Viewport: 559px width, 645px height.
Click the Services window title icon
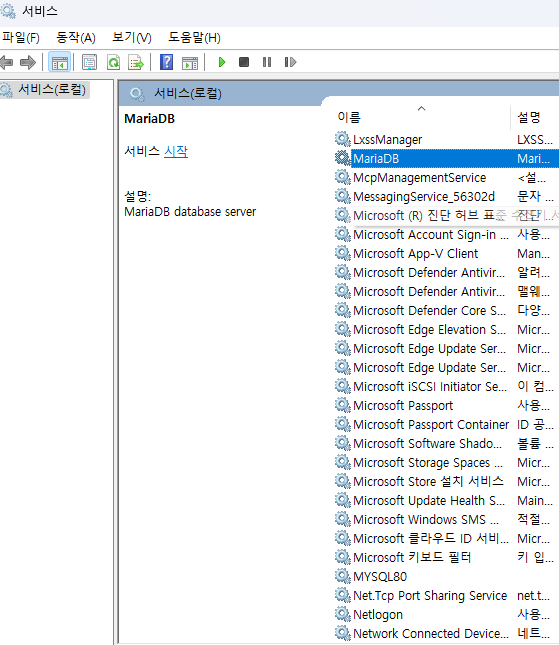pos(8,11)
